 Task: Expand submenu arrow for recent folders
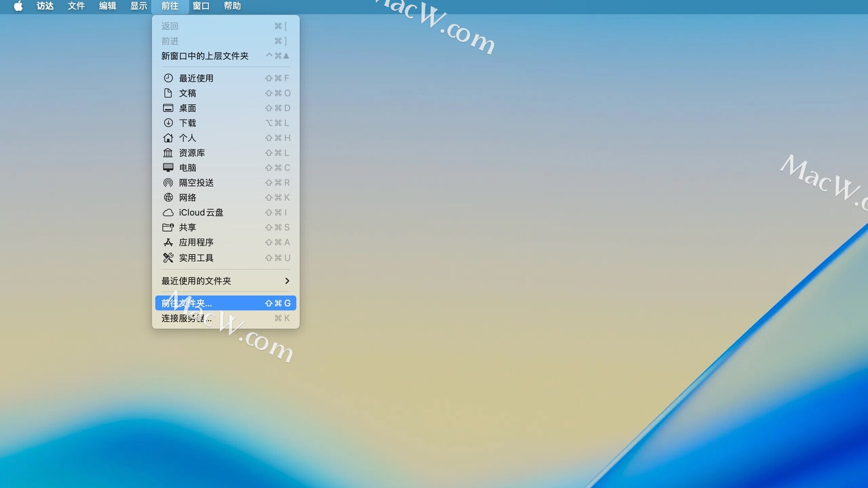click(x=287, y=281)
